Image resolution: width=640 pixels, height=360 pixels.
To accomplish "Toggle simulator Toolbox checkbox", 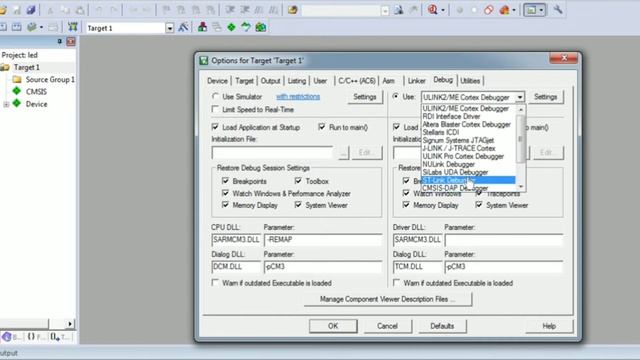I will click(x=298, y=180).
